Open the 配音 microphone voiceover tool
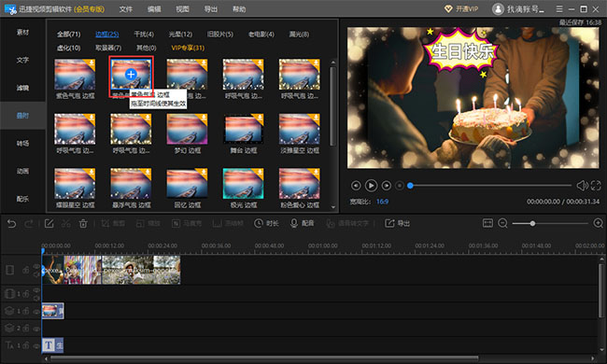The width and height of the screenshot is (607, 364). [302, 224]
